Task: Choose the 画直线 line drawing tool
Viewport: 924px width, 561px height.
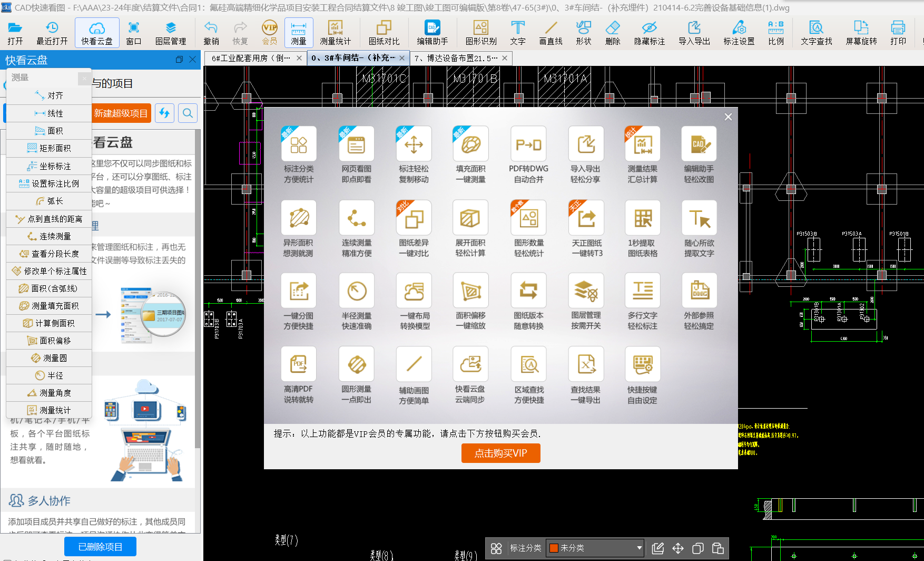Action: [551, 33]
